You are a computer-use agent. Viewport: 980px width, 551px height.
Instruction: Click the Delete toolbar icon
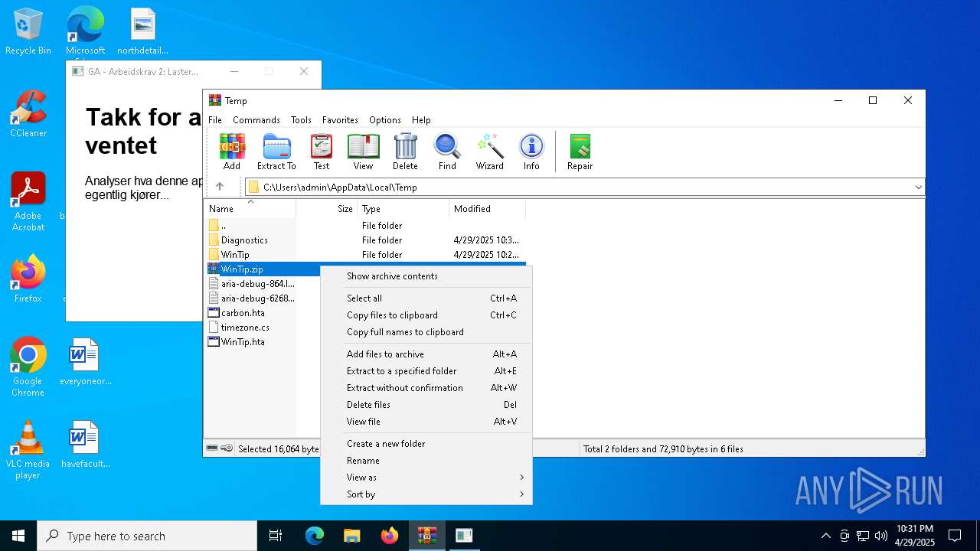(405, 152)
